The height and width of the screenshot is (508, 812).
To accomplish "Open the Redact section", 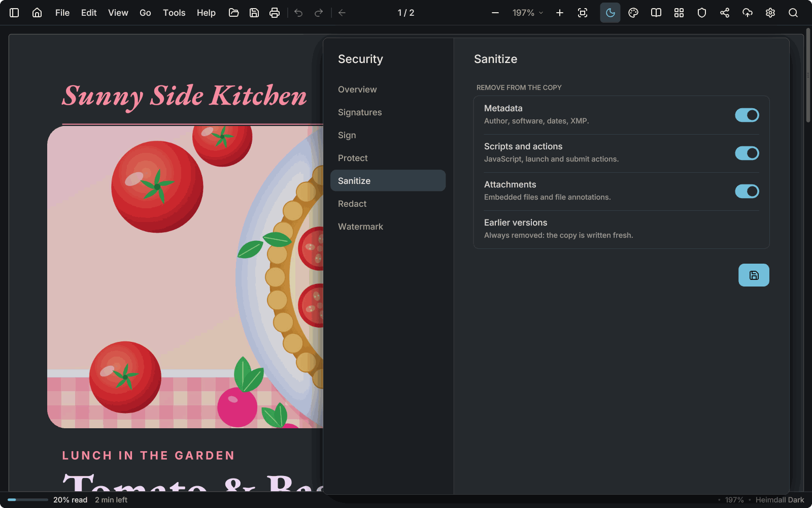I will tap(388, 204).
